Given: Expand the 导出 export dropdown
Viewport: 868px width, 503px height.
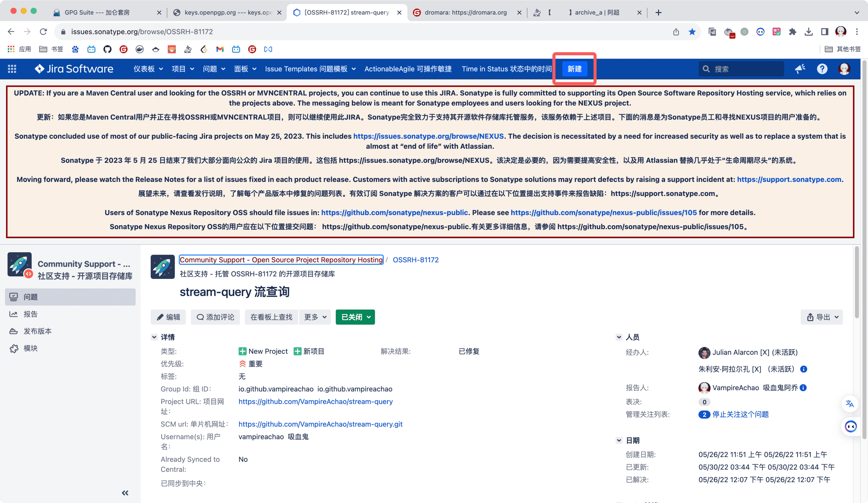Looking at the screenshot, I should (821, 317).
